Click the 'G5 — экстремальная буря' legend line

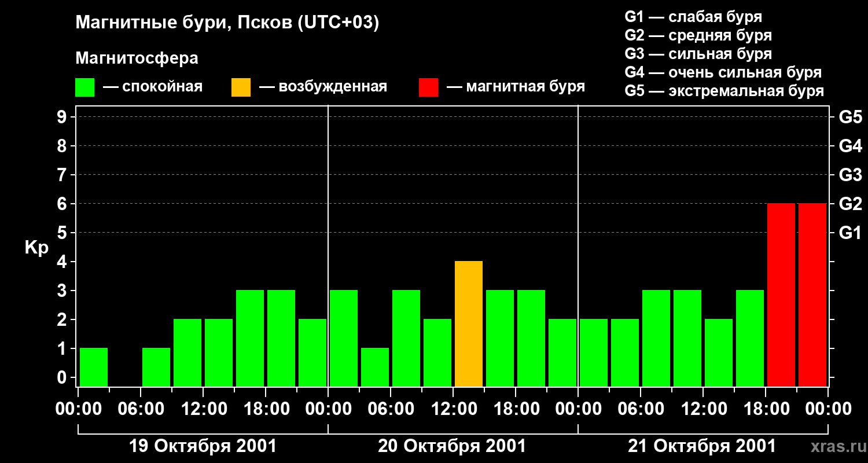pos(724,91)
